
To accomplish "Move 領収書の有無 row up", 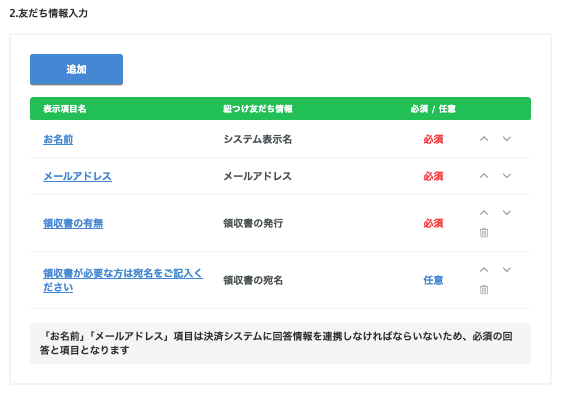I will point(484,213).
